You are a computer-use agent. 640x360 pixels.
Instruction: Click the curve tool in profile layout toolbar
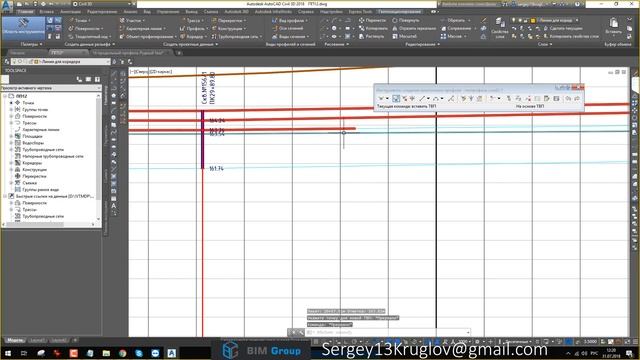[x=436, y=98]
